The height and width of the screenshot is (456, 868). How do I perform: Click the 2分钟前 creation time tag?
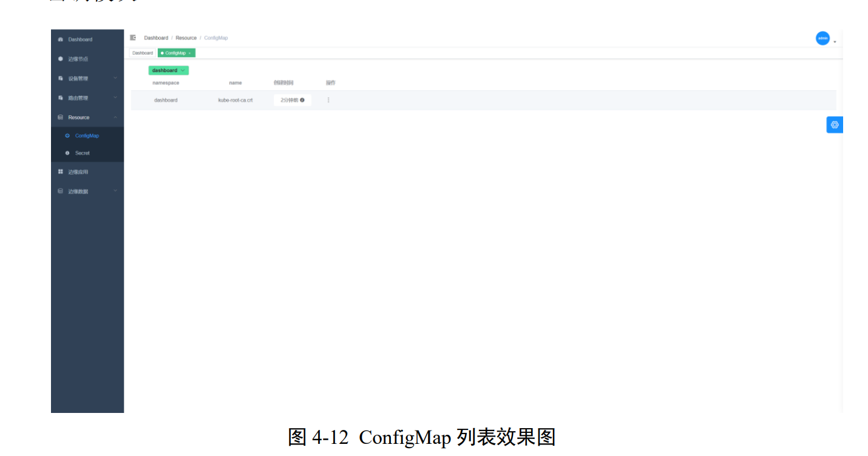tap(293, 100)
